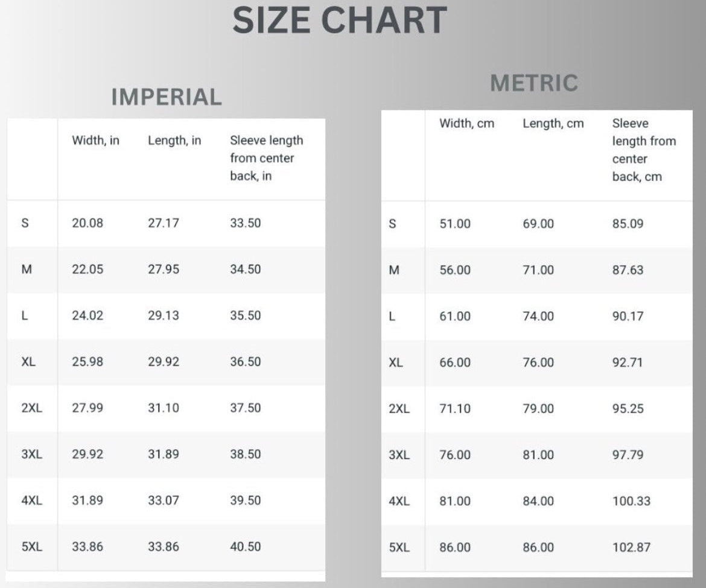Click the IMPERIAL table heading
Screen dimensions: 706x588
click(x=167, y=97)
